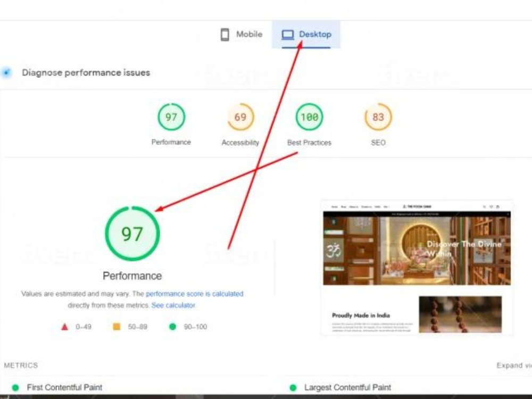This screenshot has height=399, width=532.
Task: Click the orange square 50–89 legend icon
Action: coord(117,327)
